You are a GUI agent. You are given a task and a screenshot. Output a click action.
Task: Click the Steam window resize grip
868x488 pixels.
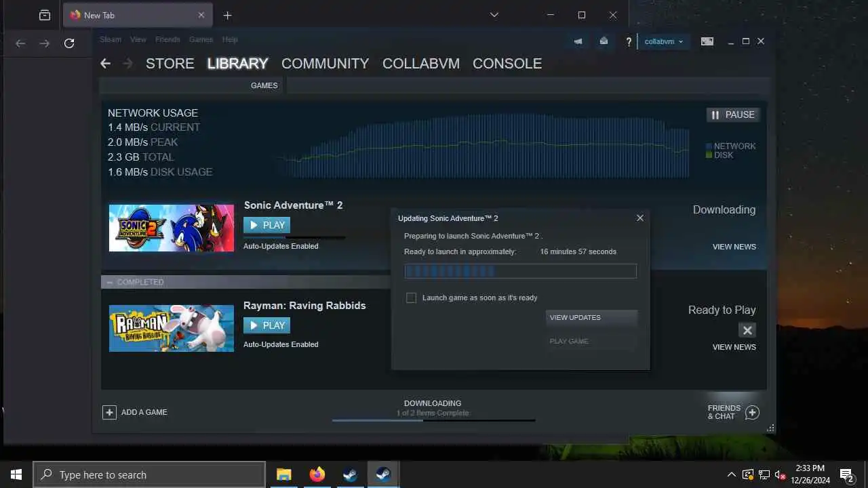click(x=770, y=428)
